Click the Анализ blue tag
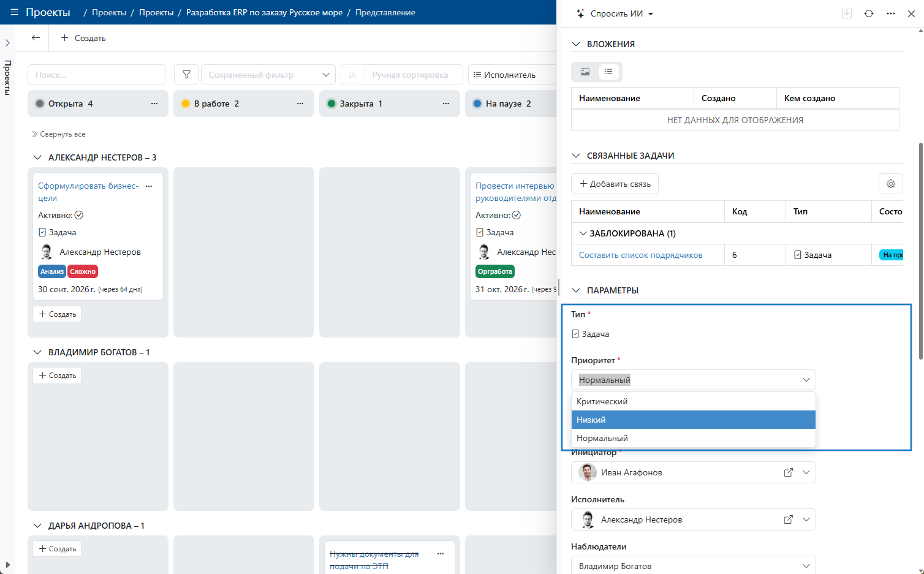The width and height of the screenshot is (924, 574). [x=52, y=271]
